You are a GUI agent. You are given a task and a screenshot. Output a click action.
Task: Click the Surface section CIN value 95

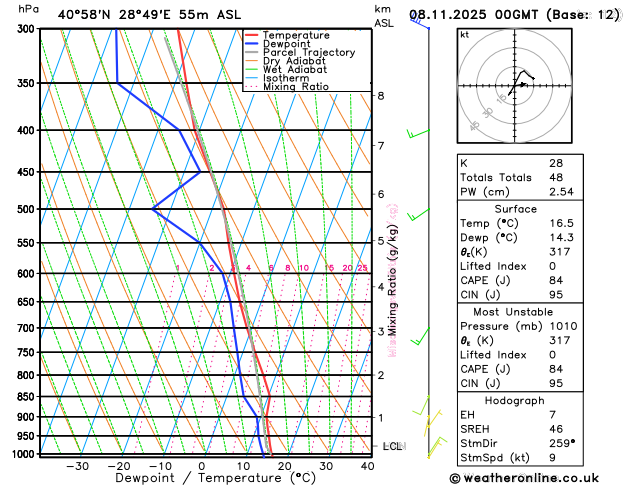556,295
